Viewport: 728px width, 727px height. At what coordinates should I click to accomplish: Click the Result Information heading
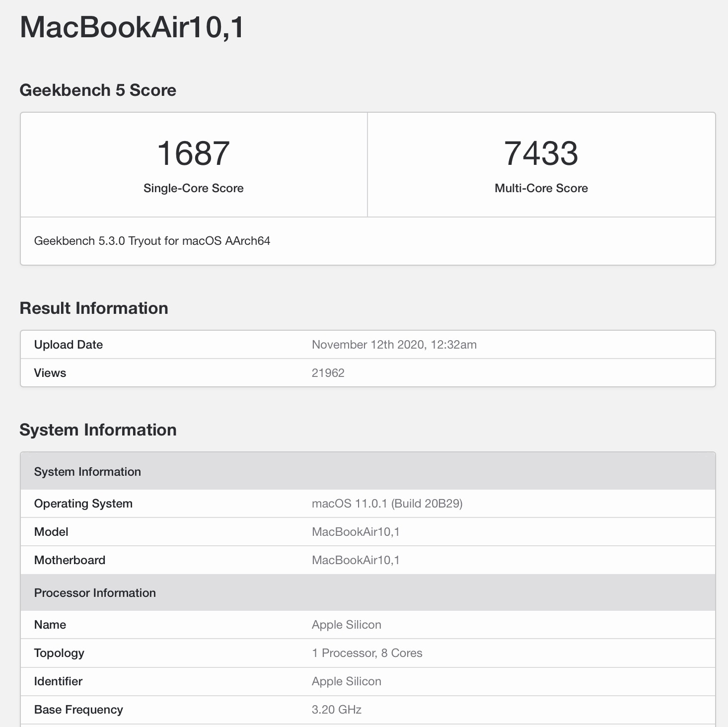point(94,308)
